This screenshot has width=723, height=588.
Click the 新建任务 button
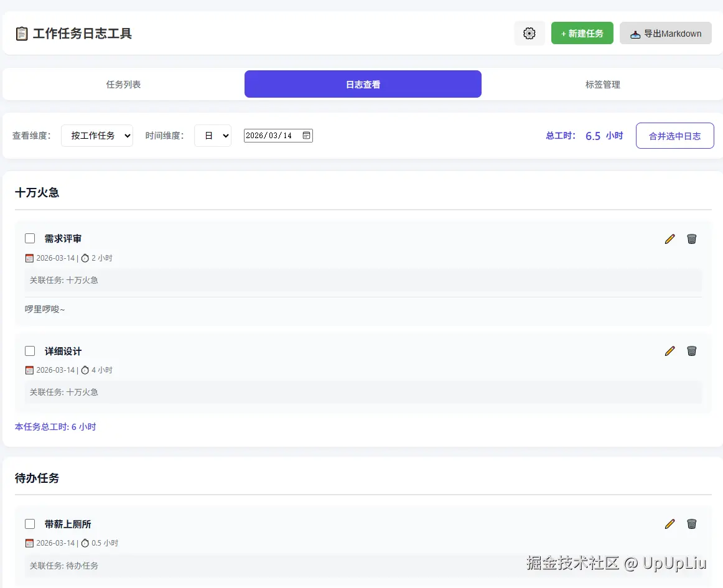point(582,33)
